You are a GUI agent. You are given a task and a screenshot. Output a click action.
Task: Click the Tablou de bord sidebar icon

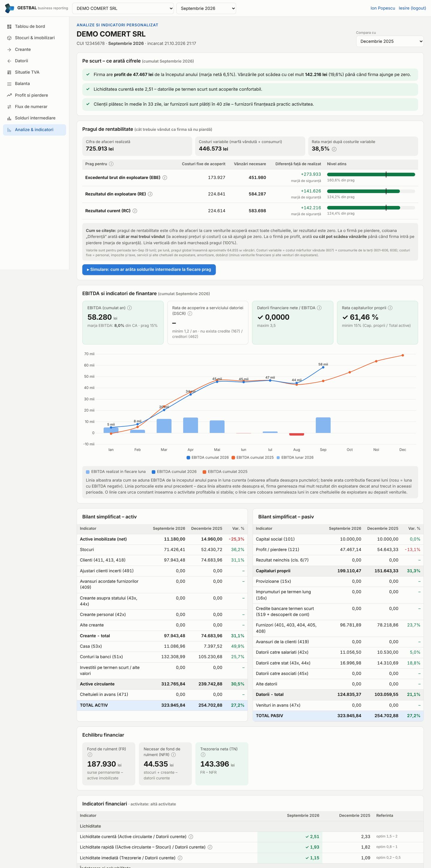(9, 27)
